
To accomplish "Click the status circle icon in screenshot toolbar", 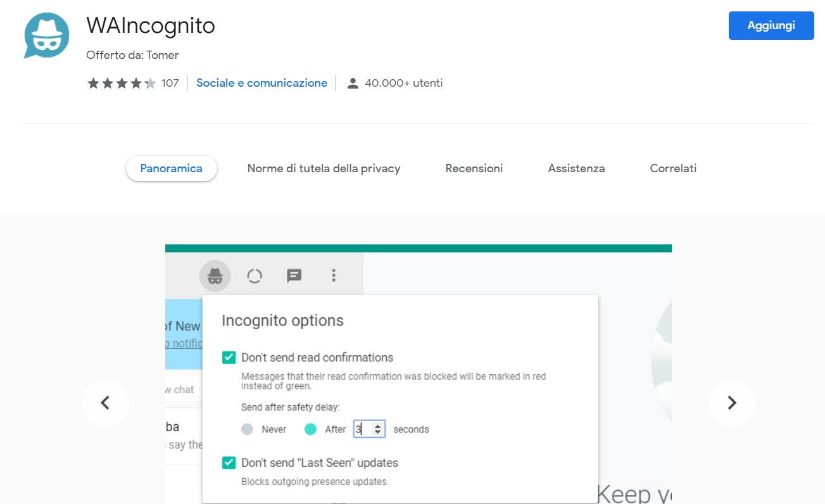I will (255, 276).
